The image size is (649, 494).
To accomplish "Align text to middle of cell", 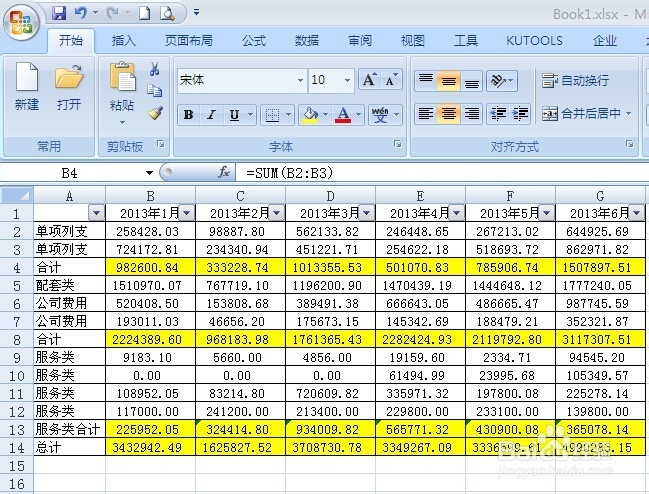I will (449, 80).
